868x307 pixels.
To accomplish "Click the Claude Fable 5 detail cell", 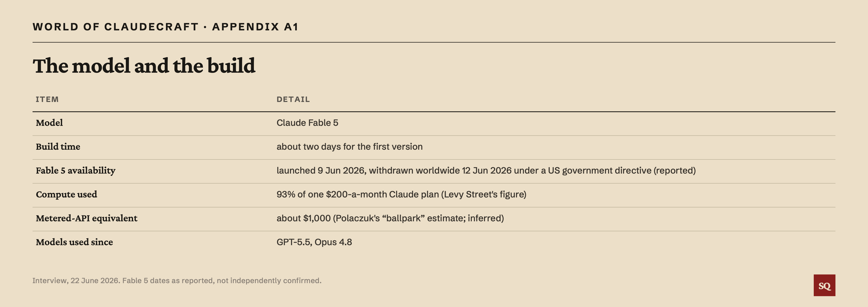I will pos(307,123).
